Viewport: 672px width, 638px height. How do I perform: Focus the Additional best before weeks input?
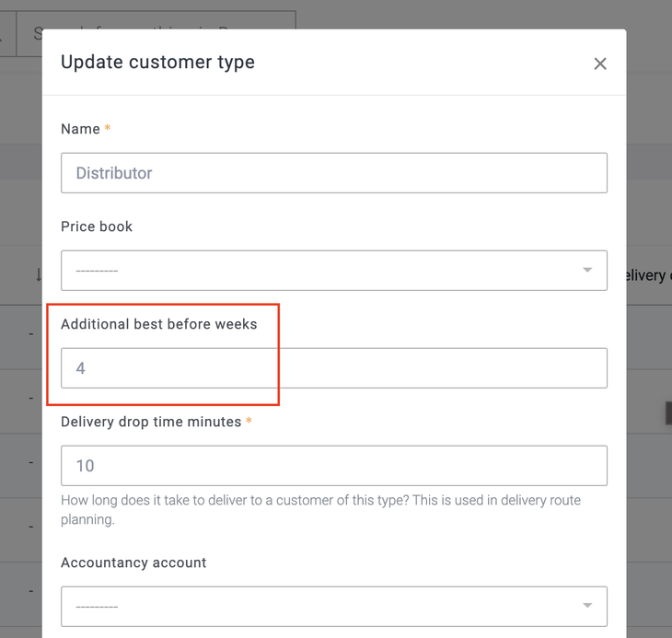[333, 368]
